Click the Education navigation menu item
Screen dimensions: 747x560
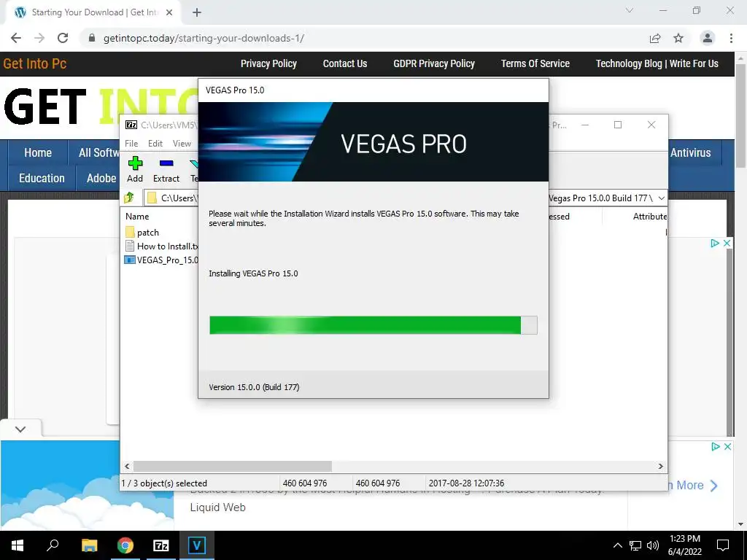(42, 178)
